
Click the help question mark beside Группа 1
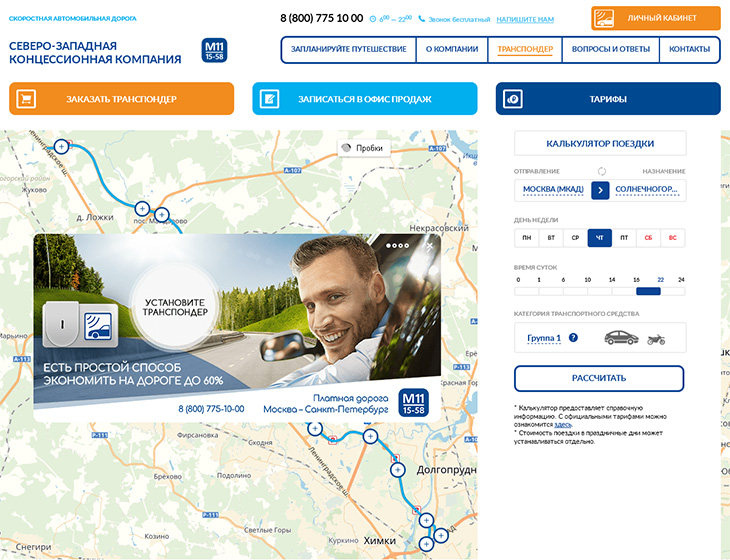[x=573, y=337]
